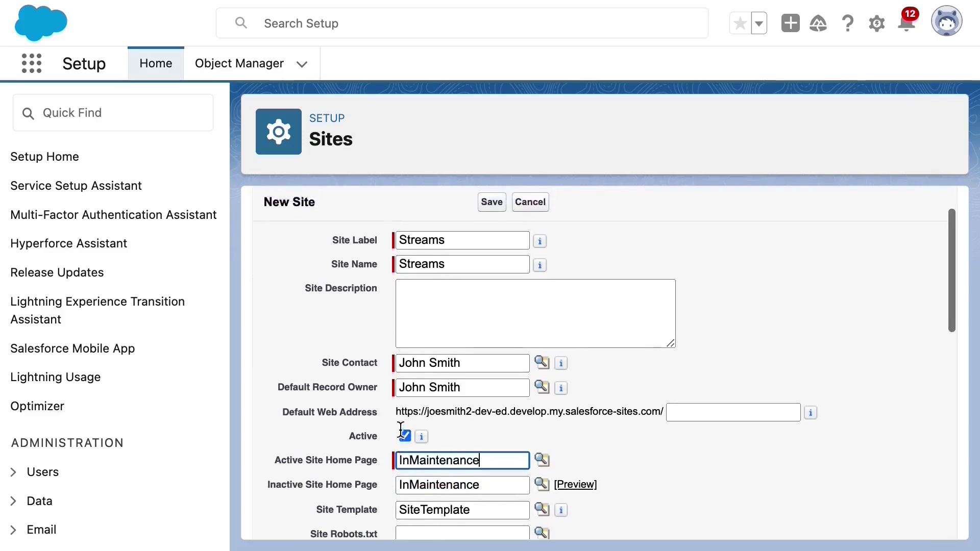The width and height of the screenshot is (980, 551).
Task: Open Release Updates
Action: [x=57, y=272]
